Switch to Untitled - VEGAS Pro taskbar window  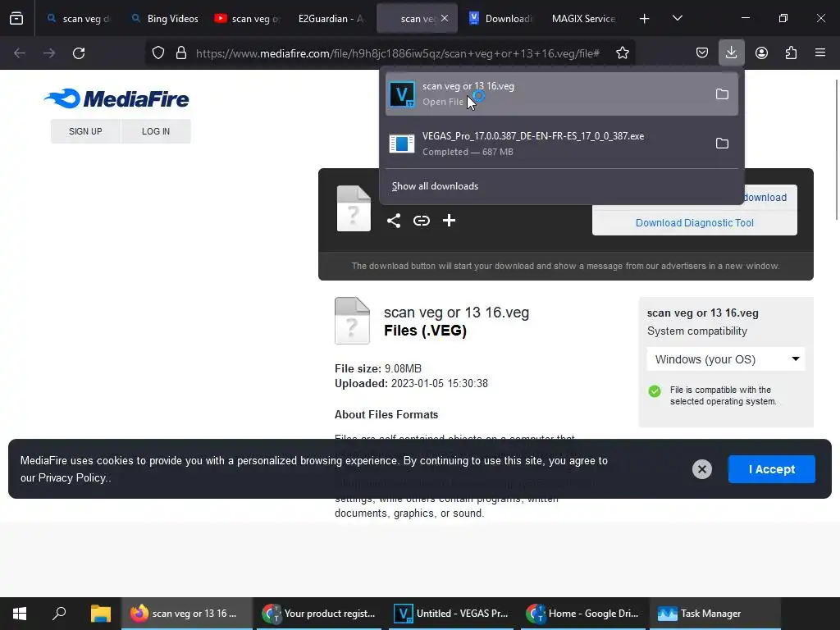click(x=451, y=614)
